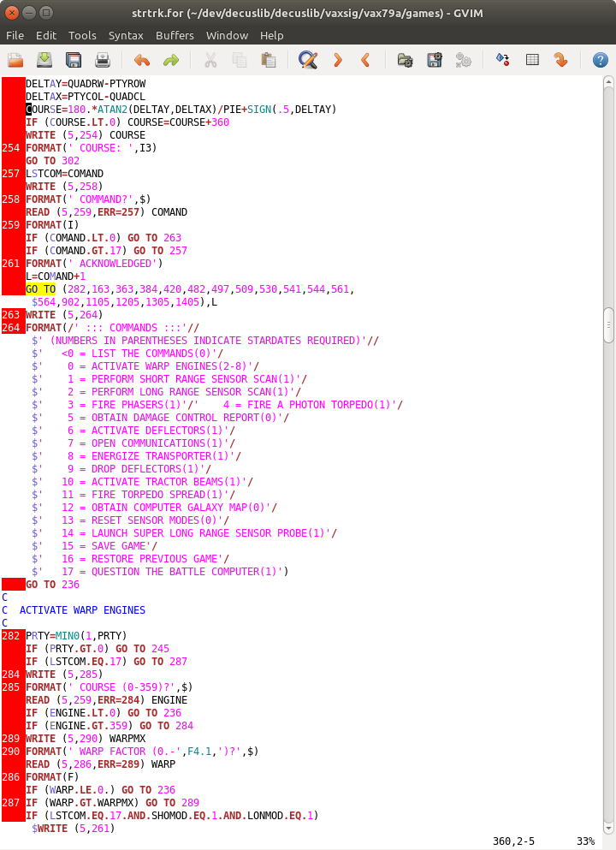Click the scrollbar up arrow
616x850 pixels.
click(x=608, y=82)
